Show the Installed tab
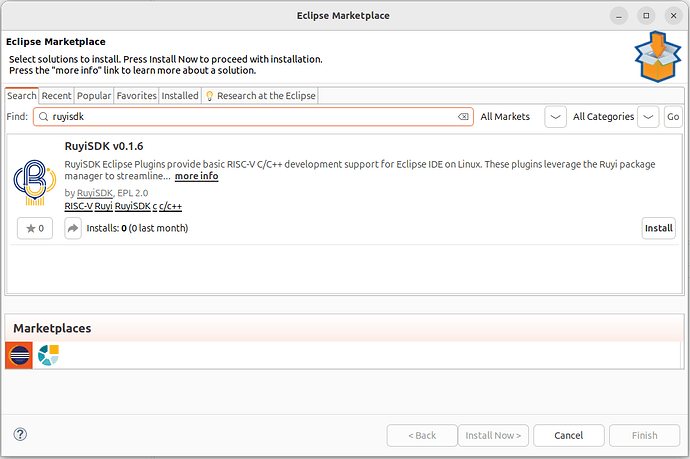This screenshot has width=690, height=459. 180,95
